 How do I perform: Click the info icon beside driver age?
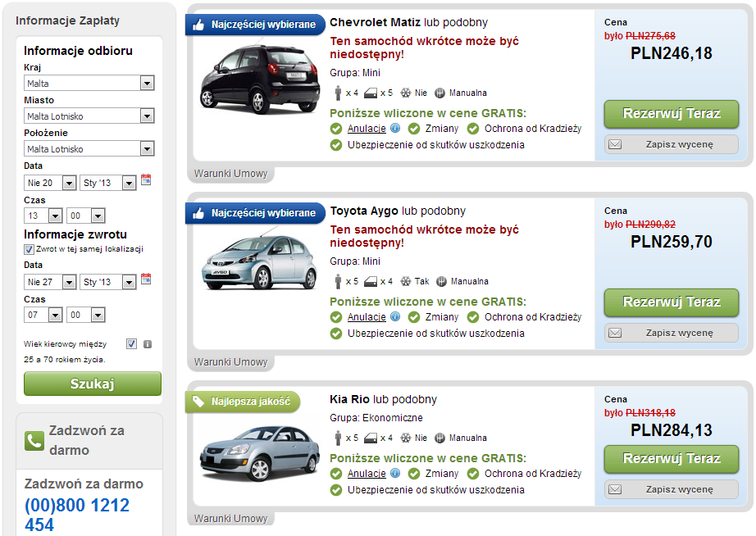(x=148, y=344)
